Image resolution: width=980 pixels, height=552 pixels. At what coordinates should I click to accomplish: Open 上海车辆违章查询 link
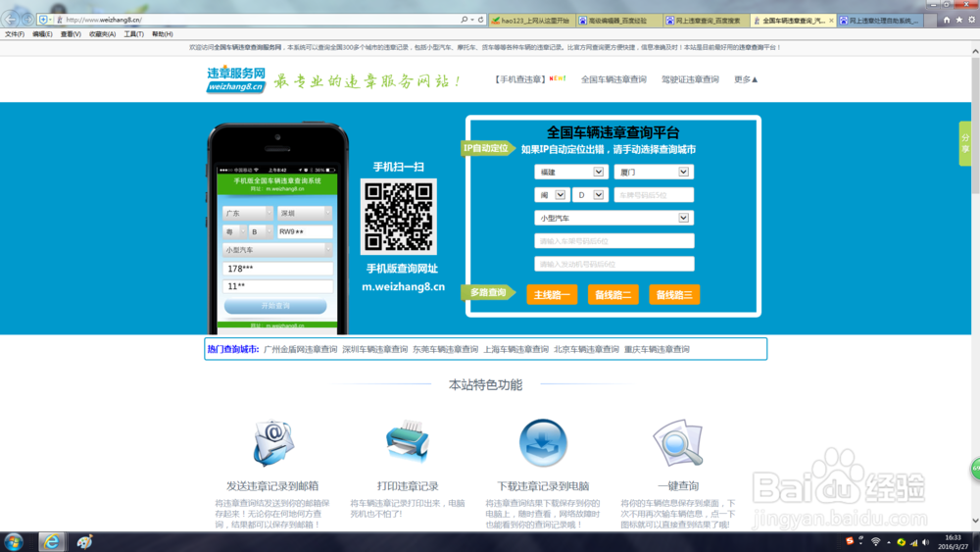pos(516,349)
